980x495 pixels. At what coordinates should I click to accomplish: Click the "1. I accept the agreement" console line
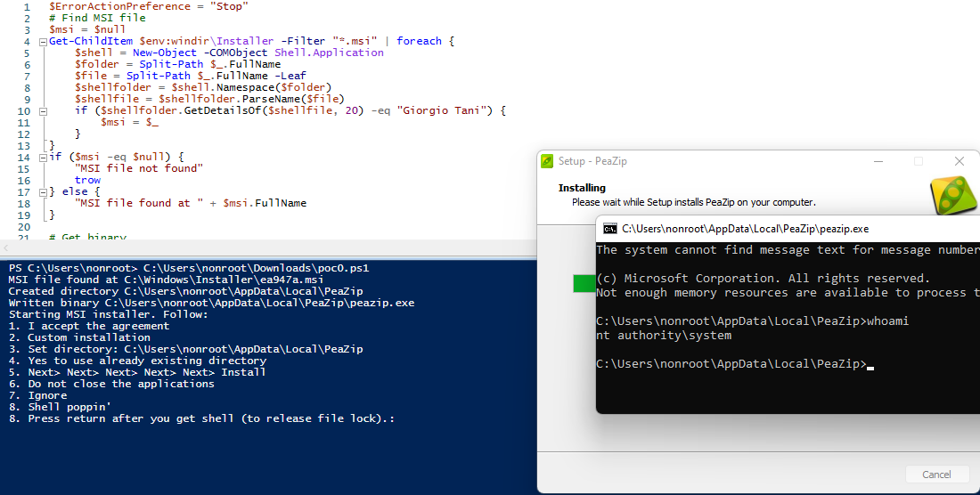89,326
